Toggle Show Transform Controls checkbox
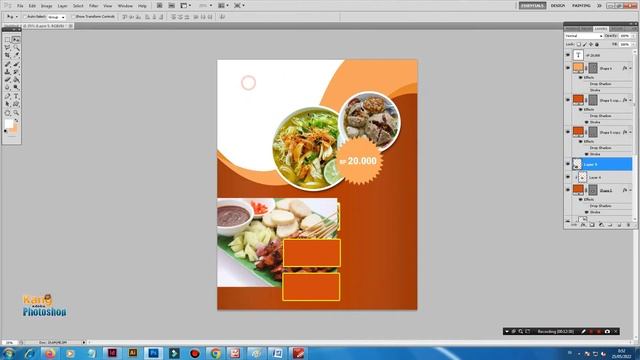 (73, 17)
